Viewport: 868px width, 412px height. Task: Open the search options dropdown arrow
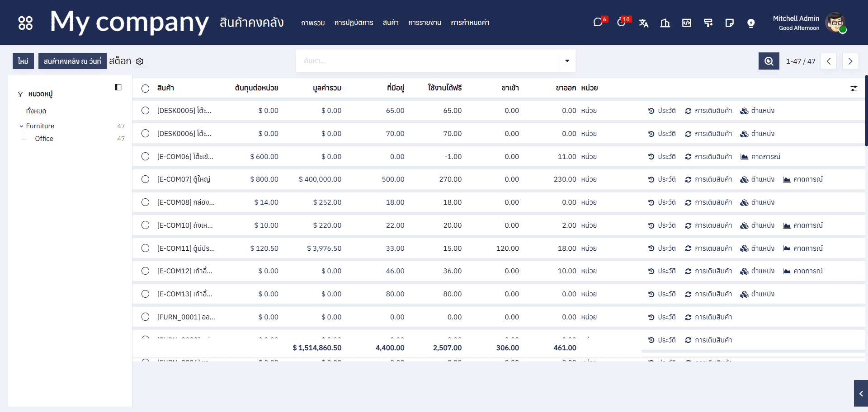click(x=567, y=61)
